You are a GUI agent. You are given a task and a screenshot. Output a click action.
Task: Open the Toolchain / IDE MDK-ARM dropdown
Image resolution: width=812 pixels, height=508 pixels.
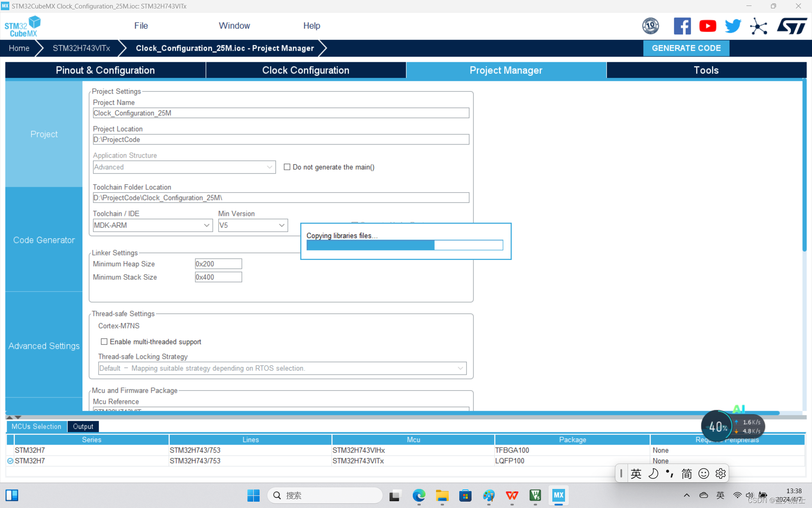[x=152, y=225]
